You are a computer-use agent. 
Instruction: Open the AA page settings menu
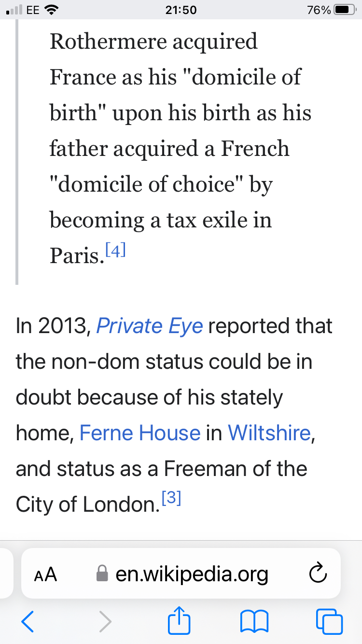pyautogui.click(x=45, y=574)
